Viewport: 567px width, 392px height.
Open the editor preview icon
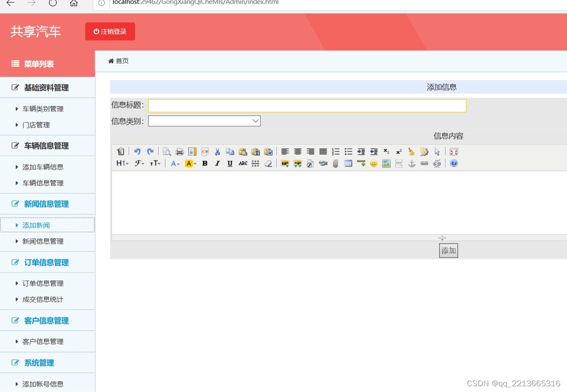click(x=167, y=152)
